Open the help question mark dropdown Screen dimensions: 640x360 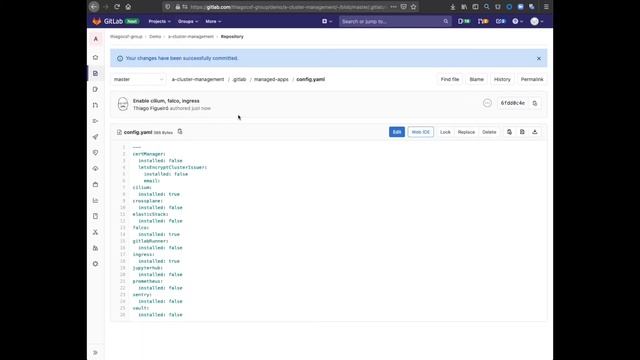pos(517,21)
